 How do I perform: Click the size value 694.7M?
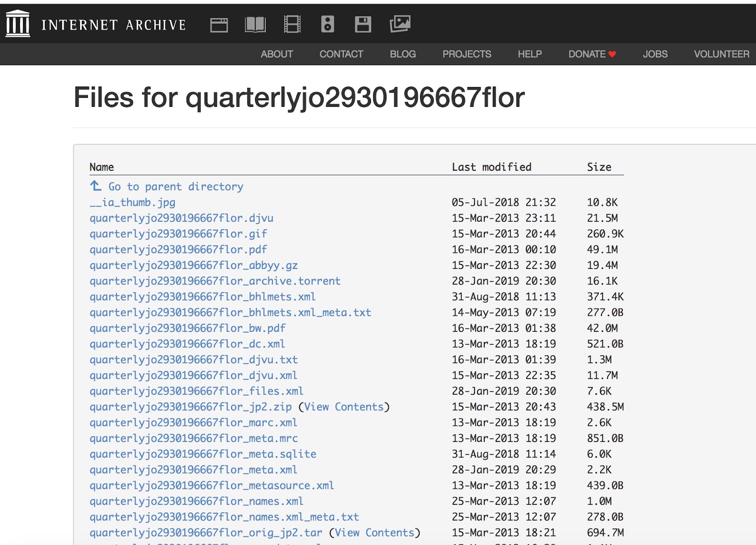click(x=605, y=533)
